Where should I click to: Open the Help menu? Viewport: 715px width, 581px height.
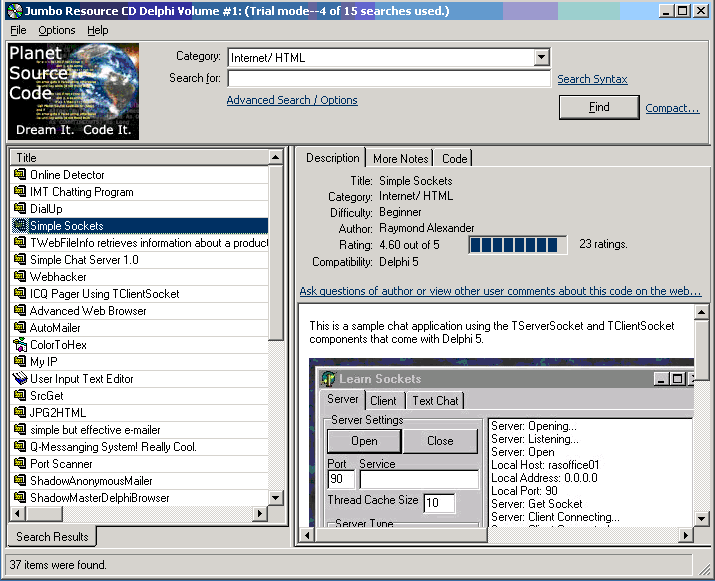pyautogui.click(x=98, y=30)
